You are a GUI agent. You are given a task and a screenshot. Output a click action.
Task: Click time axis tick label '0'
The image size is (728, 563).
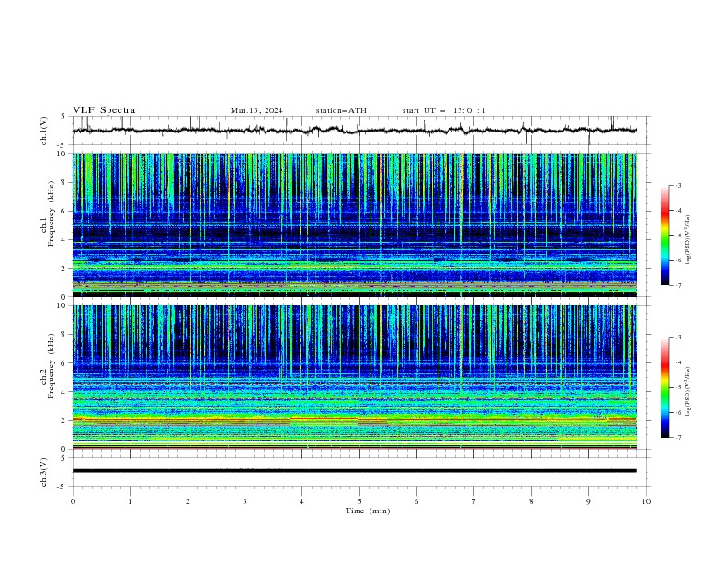(73, 501)
